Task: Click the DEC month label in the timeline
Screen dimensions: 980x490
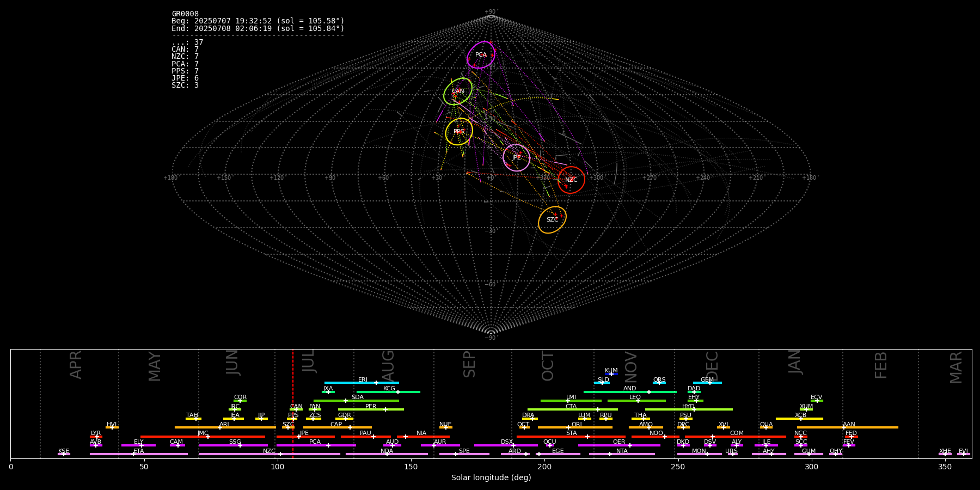Action: point(712,366)
